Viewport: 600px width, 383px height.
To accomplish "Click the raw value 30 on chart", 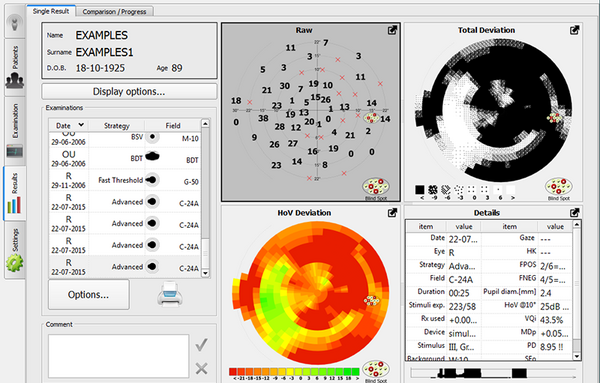I will [x=284, y=86].
